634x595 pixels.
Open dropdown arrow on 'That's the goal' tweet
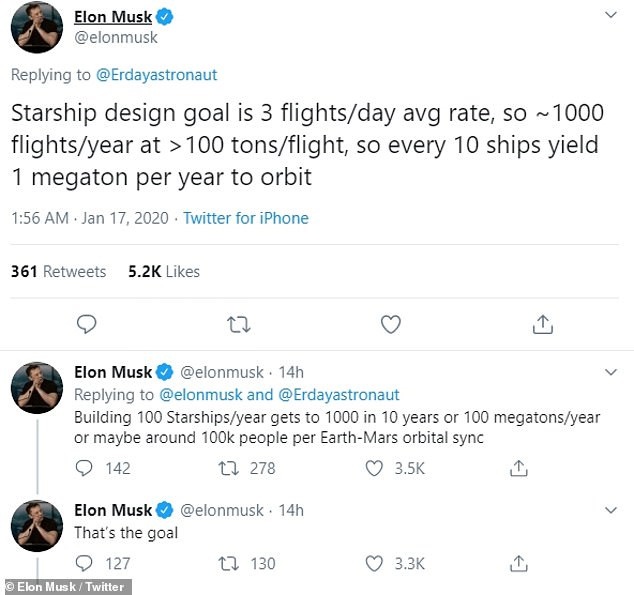(610, 510)
